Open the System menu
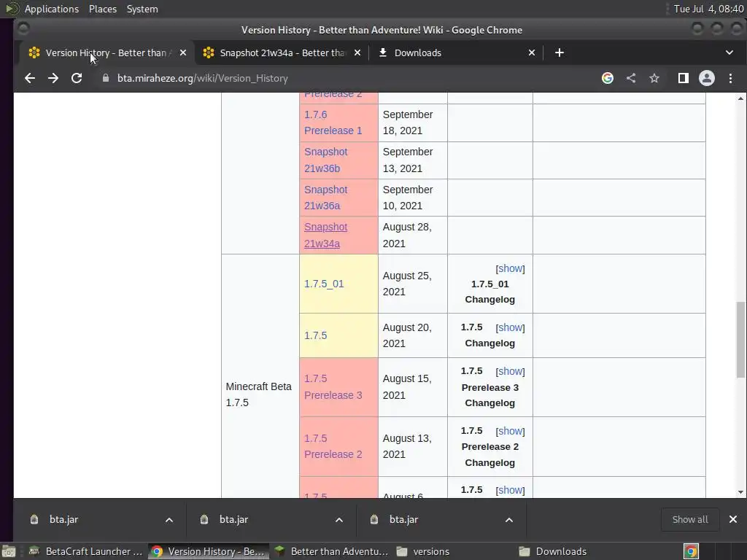The image size is (747, 560). pyautogui.click(x=142, y=9)
